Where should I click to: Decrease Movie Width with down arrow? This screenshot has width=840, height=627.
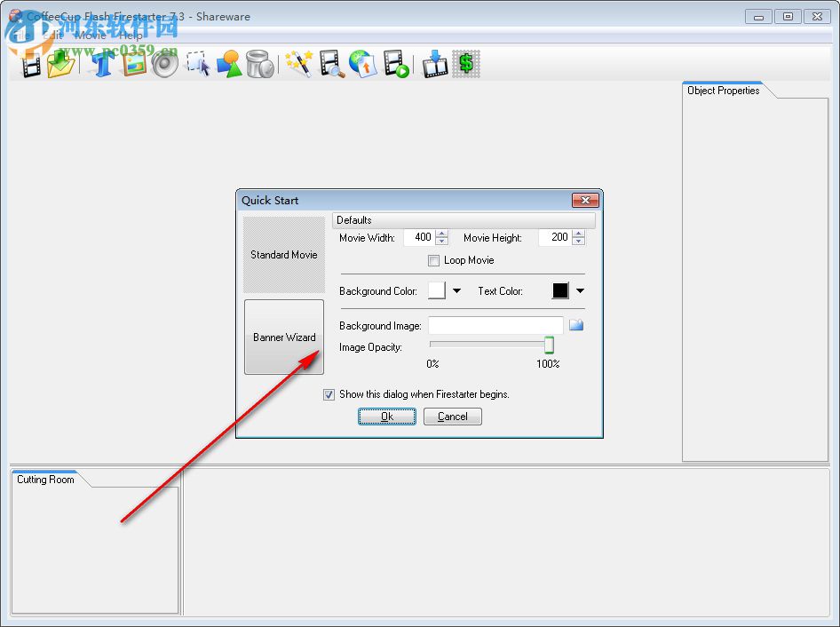pos(442,242)
